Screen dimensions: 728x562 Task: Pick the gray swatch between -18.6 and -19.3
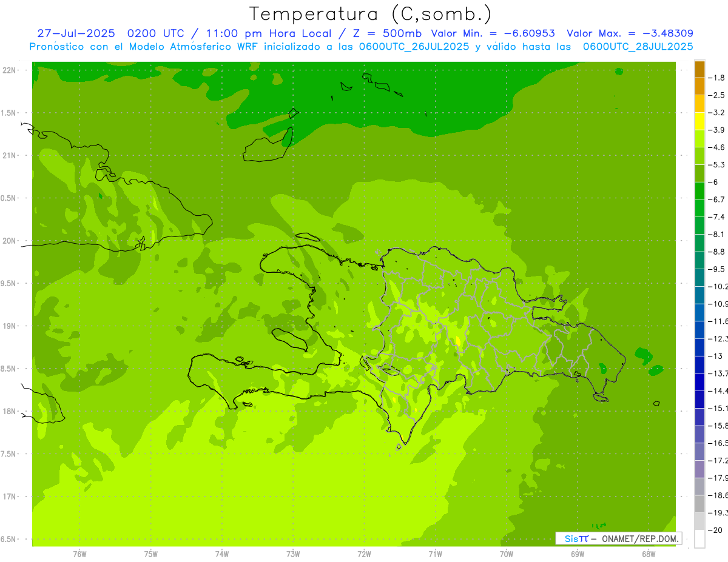(699, 504)
